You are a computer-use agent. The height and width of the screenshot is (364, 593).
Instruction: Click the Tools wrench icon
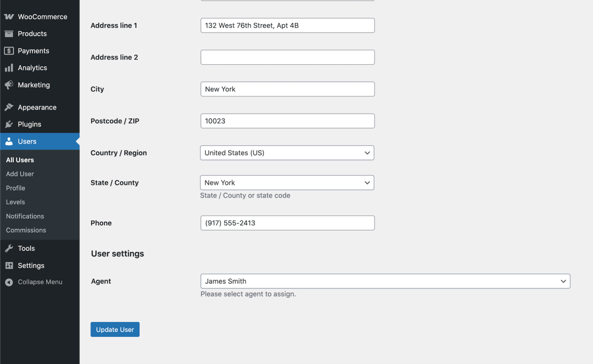9,248
